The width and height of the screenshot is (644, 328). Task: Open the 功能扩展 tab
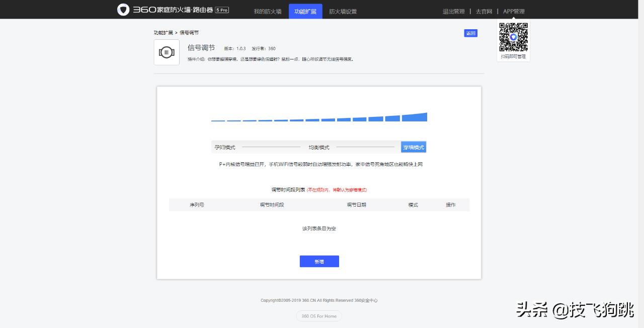click(305, 11)
